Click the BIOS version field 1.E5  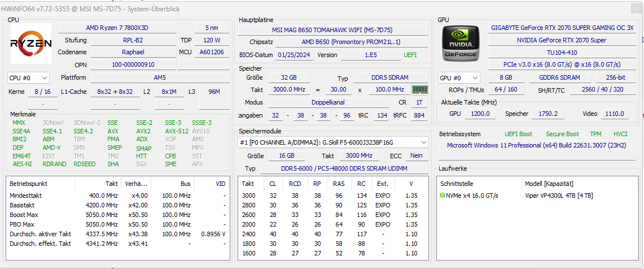point(371,55)
